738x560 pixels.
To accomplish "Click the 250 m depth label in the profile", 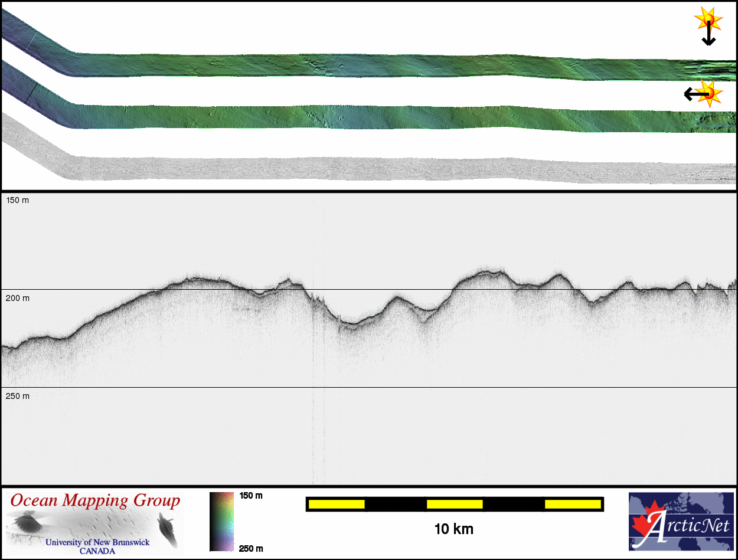I will 17,396.
